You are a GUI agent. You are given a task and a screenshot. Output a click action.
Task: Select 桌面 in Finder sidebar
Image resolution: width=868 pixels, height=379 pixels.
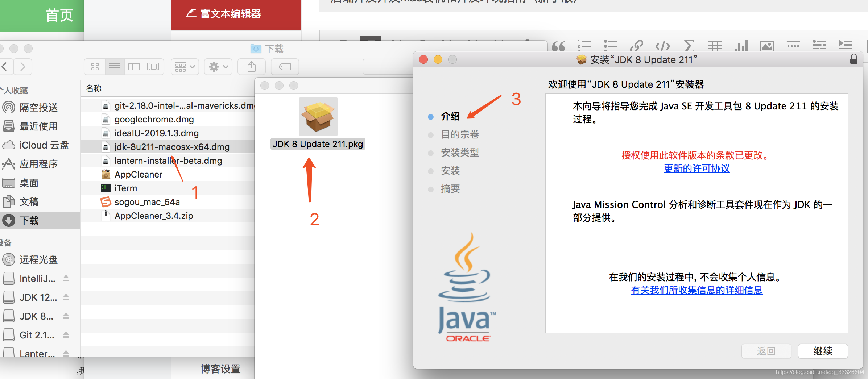click(40, 183)
